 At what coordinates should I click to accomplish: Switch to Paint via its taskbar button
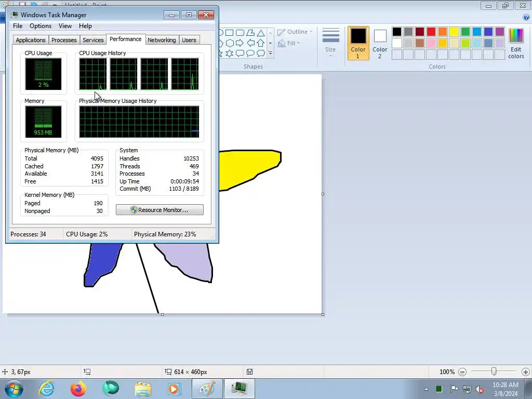[207, 389]
